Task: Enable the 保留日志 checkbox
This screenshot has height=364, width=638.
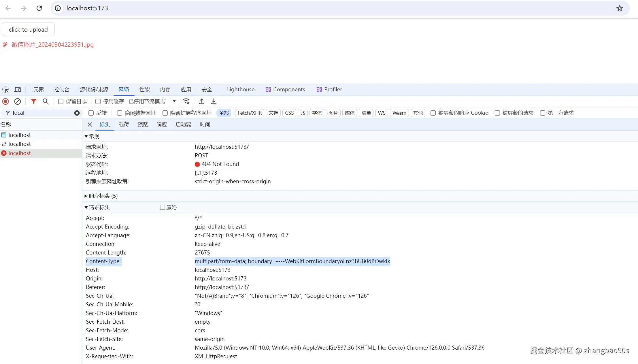Action: click(x=61, y=101)
